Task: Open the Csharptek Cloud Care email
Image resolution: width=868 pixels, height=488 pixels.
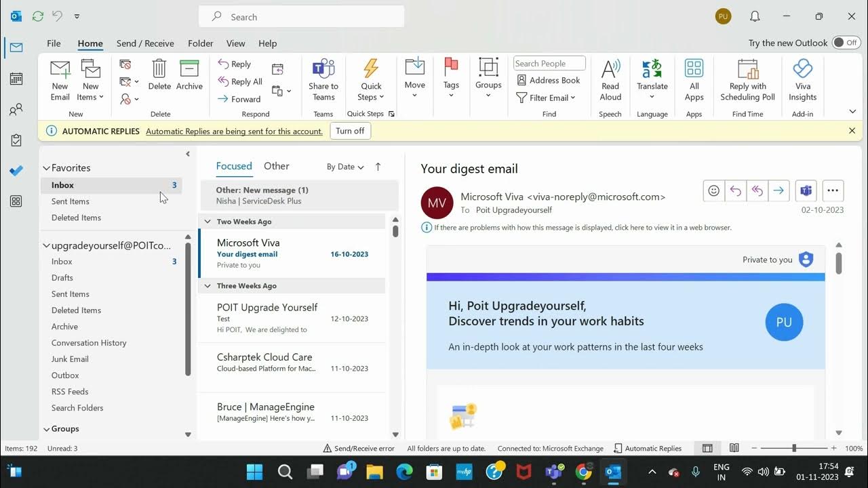Action: point(293,367)
